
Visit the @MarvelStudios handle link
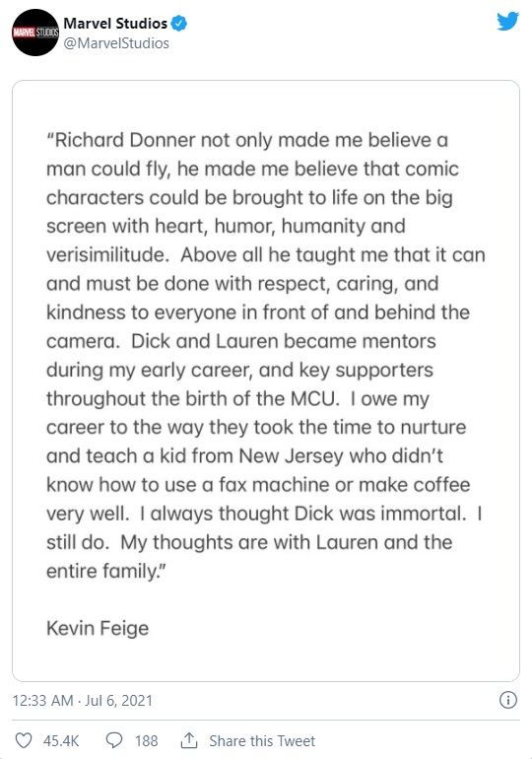click(116, 43)
